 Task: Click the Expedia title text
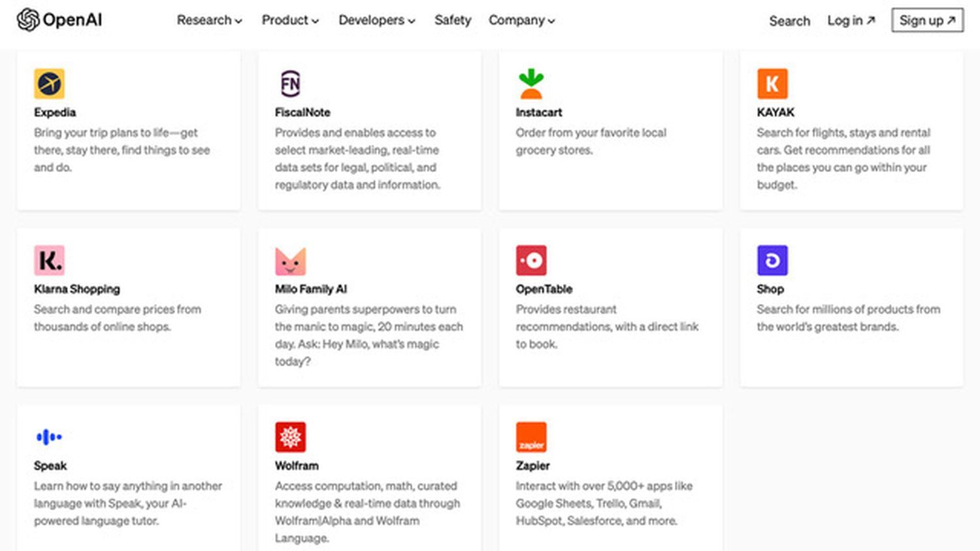click(x=55, y=112)
